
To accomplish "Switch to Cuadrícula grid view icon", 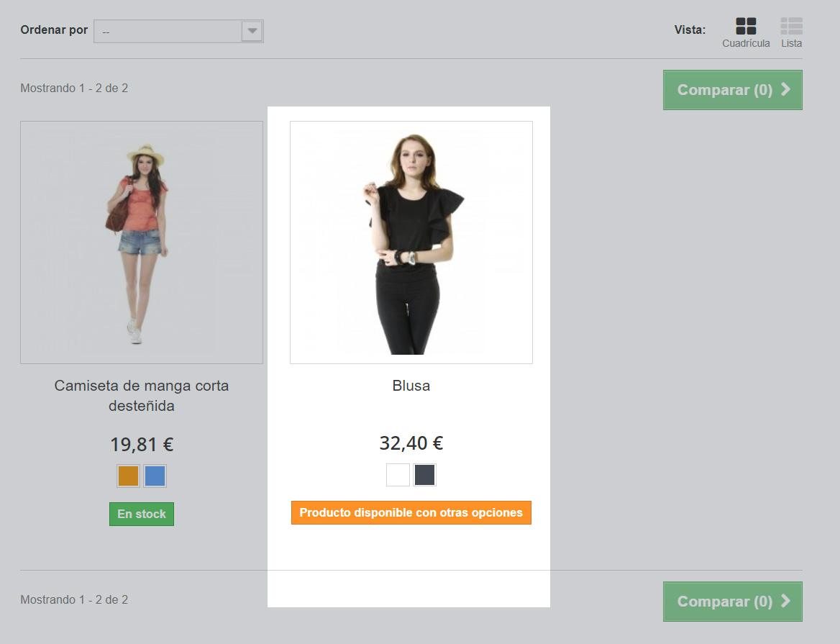I will coord(746,27).
